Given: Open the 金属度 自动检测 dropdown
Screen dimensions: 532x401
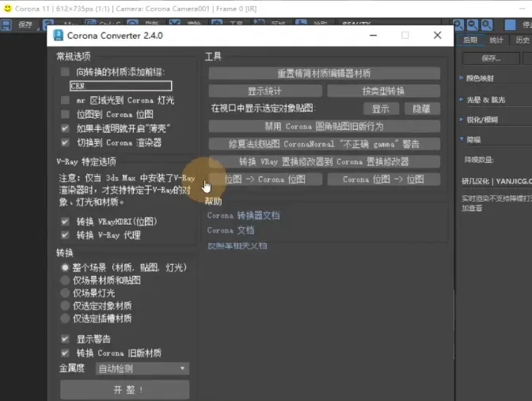Looking at the screenshot, I should point(142,369).
